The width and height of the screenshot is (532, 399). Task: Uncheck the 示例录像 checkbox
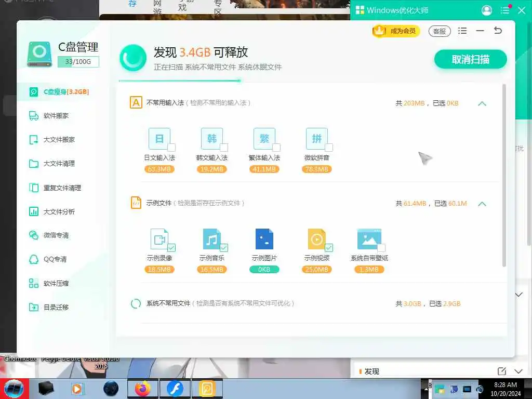(171, 248)
